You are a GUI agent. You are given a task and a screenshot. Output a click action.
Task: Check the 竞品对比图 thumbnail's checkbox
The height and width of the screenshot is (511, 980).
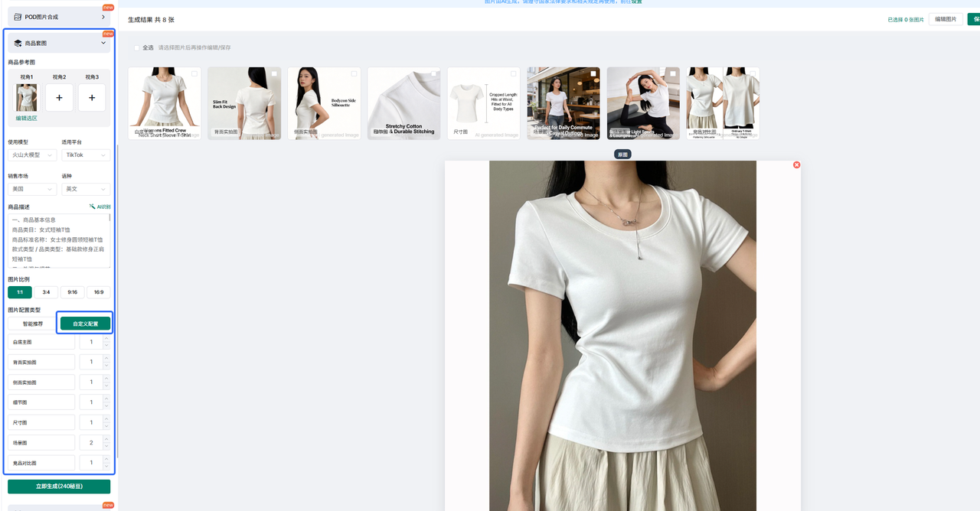tap(753, 73)
